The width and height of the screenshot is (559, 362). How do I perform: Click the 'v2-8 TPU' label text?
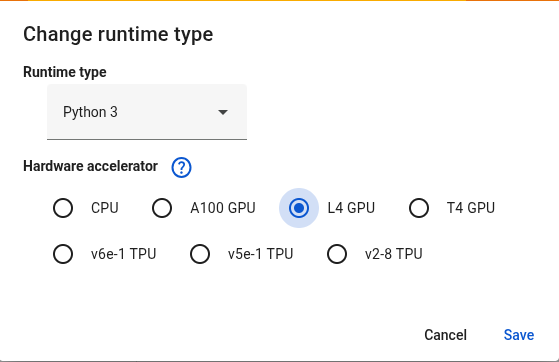click(x=394, y=254)
